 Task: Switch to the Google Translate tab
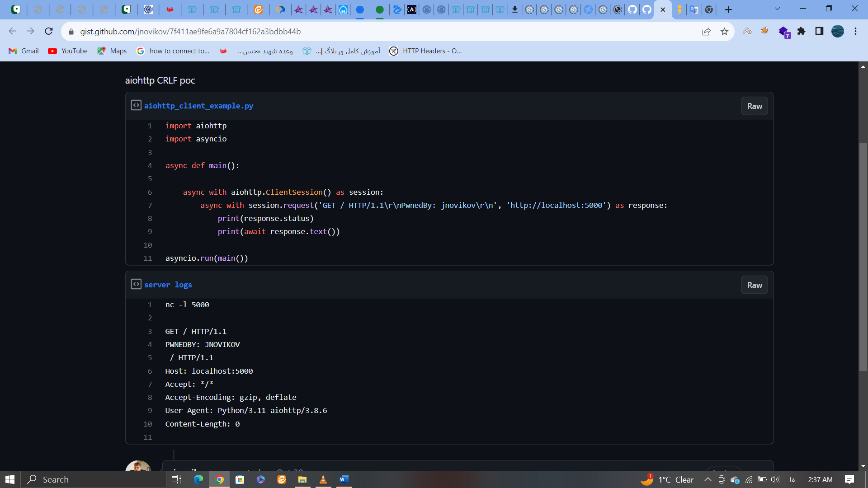pos(694,9)
